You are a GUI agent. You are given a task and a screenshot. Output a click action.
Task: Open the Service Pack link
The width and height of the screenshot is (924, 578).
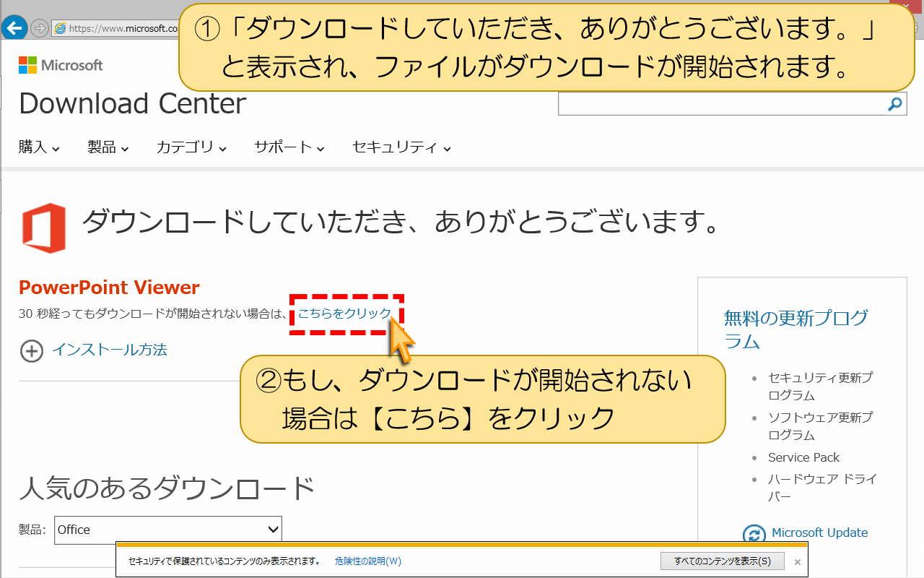click(804, 457)
